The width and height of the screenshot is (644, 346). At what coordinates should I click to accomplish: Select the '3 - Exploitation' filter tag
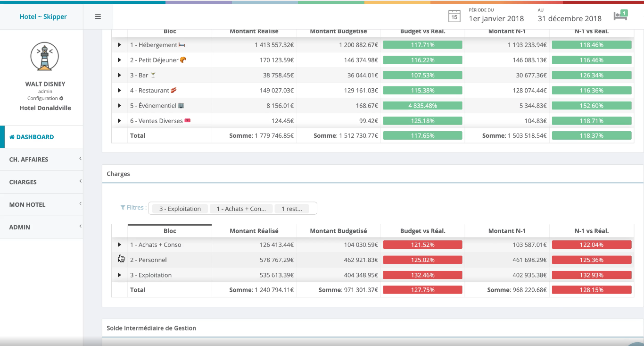tap(180, 209)
